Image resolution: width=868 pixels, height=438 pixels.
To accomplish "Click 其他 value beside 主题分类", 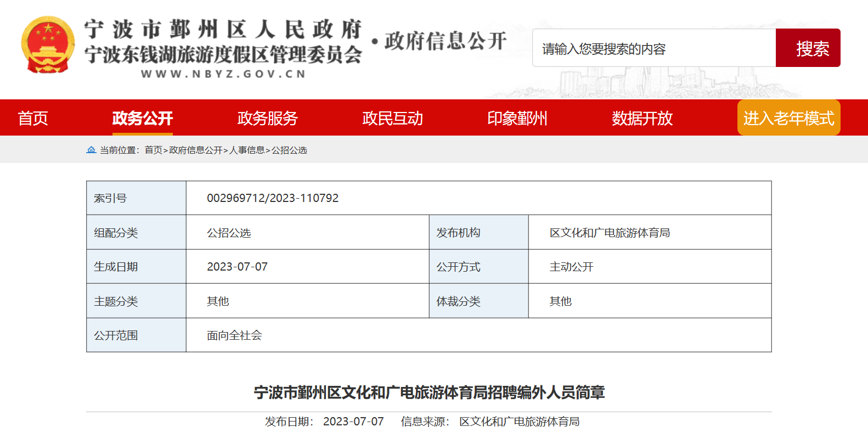I will (218, 301).
